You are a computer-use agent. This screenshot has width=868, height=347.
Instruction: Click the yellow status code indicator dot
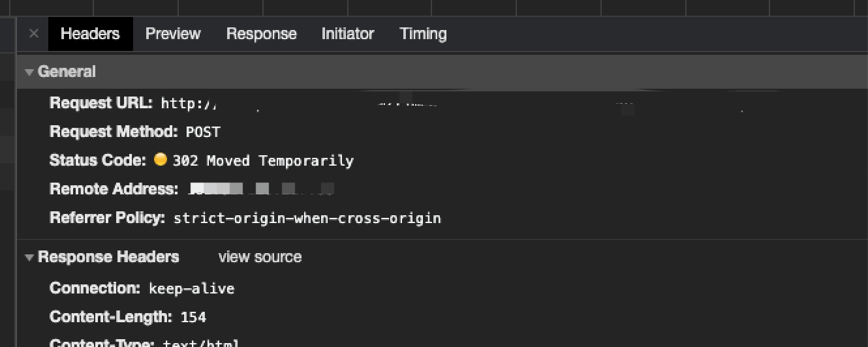coord(161,159)
